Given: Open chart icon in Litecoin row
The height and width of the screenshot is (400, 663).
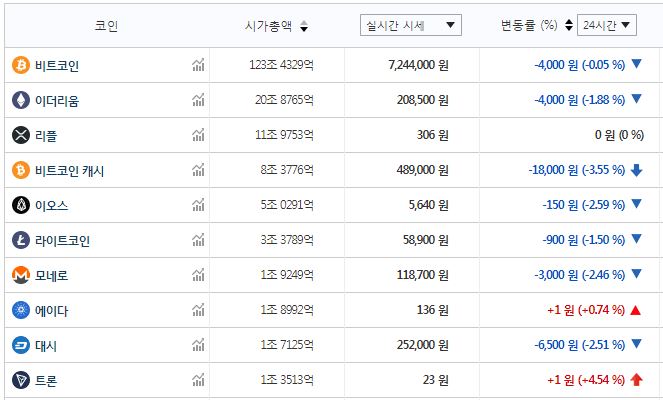Looking at the screenshot, I should (198, 240).
